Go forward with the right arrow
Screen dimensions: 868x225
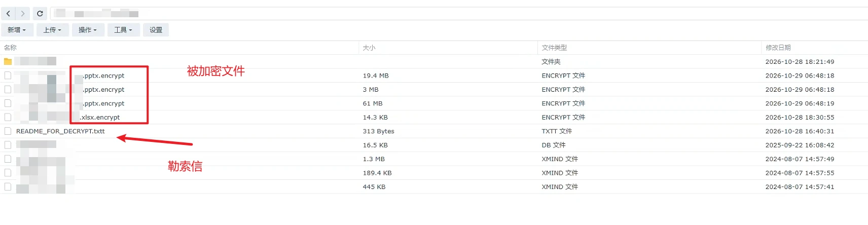click(22, 14)
